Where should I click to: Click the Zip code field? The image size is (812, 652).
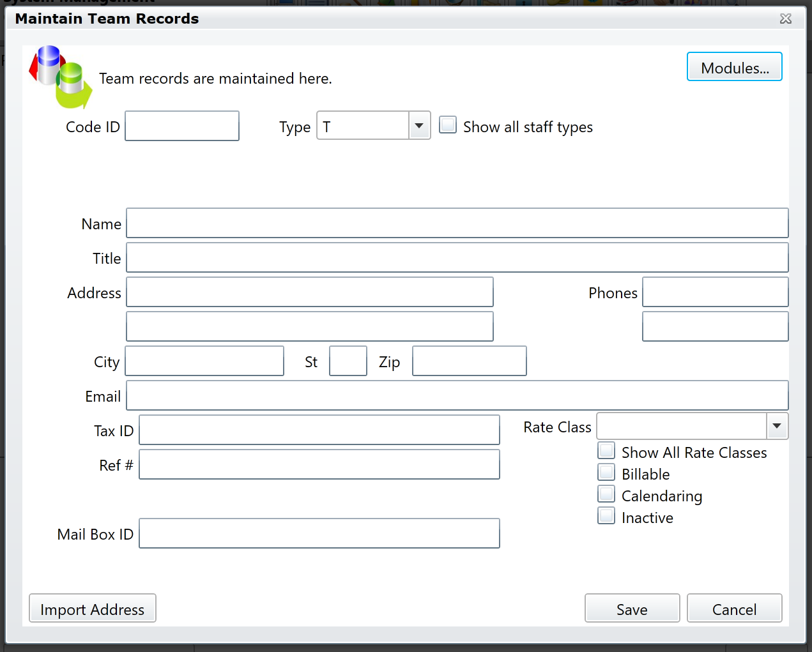coord(470,361)
